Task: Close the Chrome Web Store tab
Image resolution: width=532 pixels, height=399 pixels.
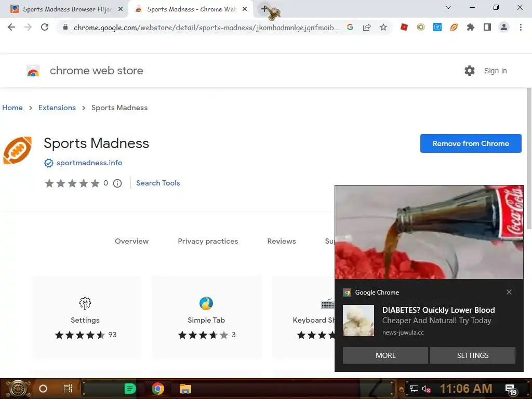Action: click(x=245, y=9)
